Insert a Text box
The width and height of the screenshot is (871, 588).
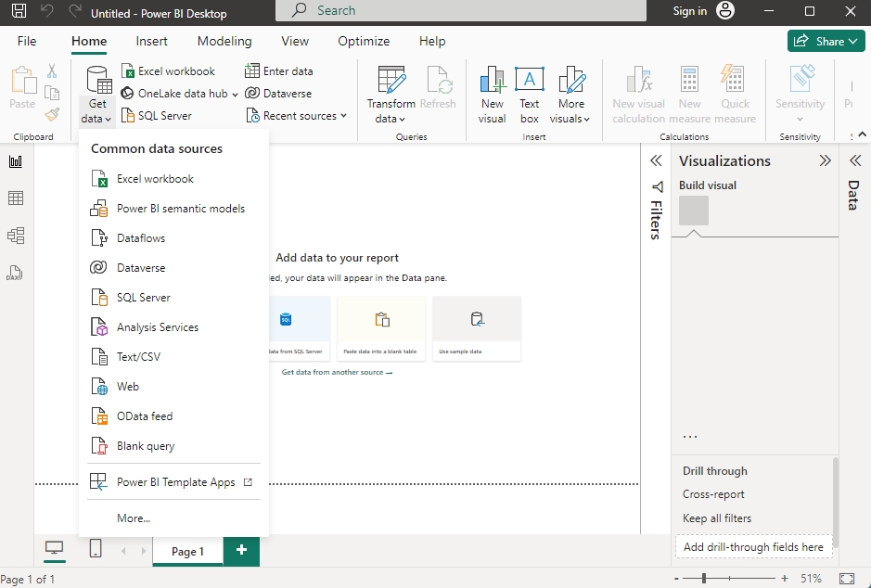click(x=530, y=80)
